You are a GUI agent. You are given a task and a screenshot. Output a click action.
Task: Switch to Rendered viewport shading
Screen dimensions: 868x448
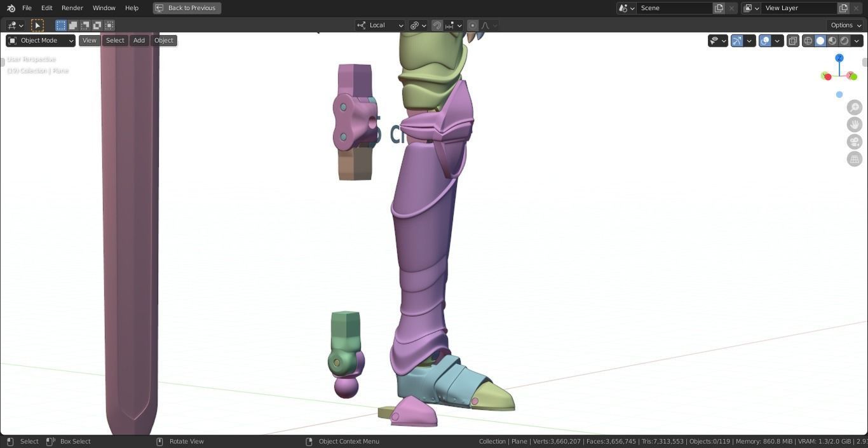(x=844, y=41)
